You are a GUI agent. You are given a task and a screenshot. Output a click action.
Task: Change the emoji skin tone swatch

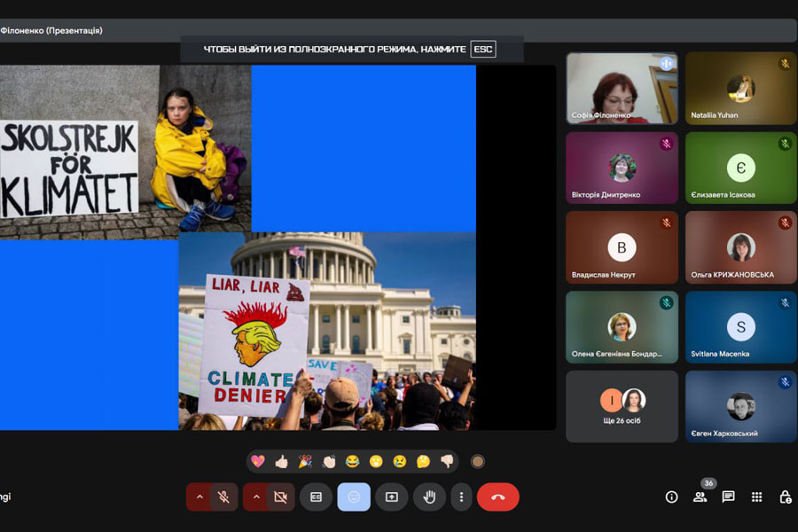(477, 461)
